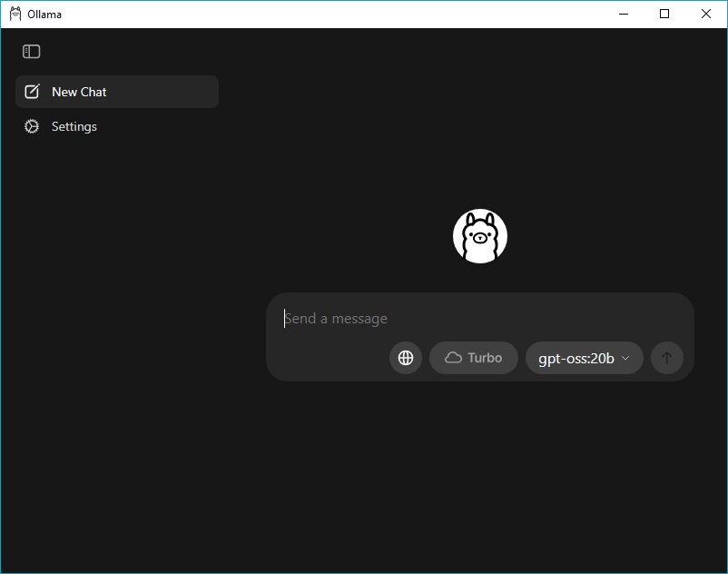This screenshot has width=728, height=574.
Task: Click the Settings gear icon
Action: (x=32, y=127)
